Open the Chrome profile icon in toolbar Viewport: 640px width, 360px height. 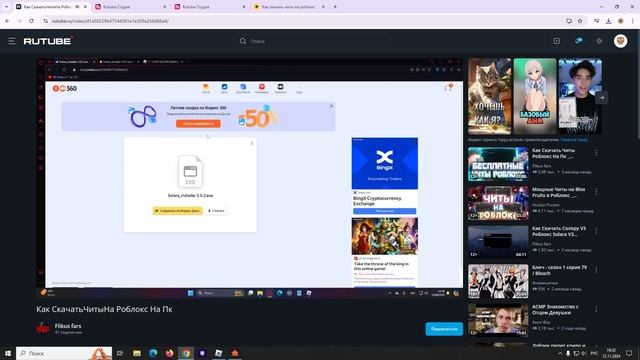(620, 21)
